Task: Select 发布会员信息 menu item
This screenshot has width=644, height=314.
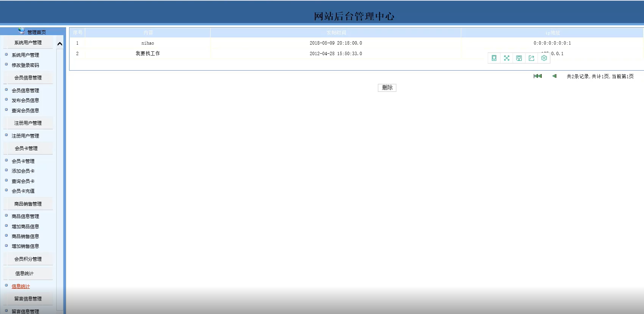Action: tap(25, 101)
